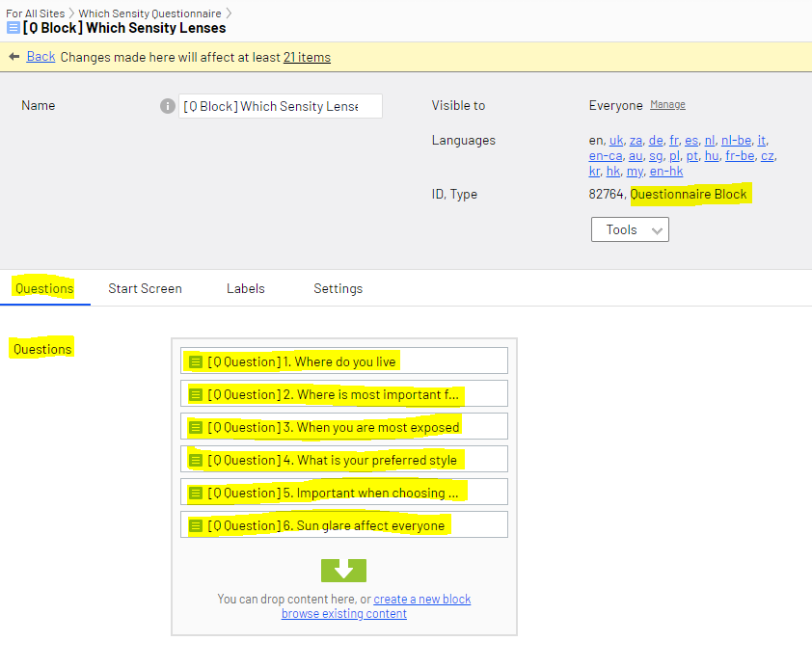
Task: Select the kr language link
Action: [x=594, y=172]
